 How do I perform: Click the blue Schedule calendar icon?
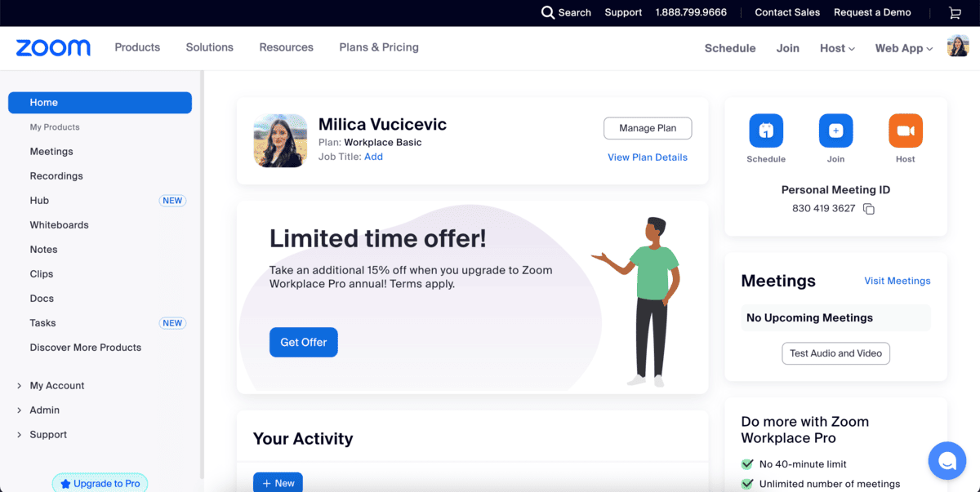click(766, 131)
